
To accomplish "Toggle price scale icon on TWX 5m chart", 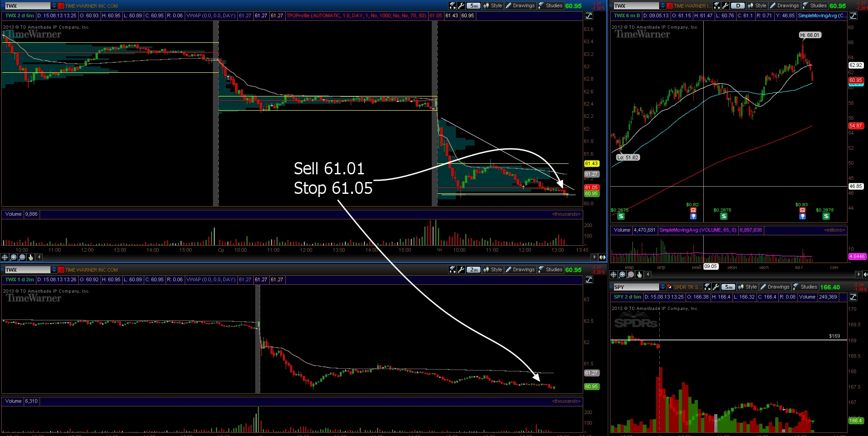I will 589,16.
